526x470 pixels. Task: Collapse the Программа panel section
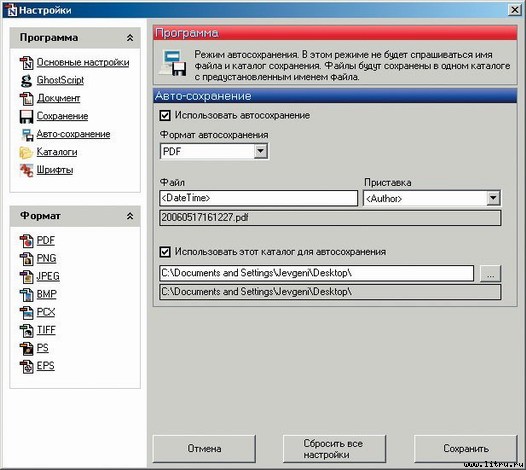(130, 38)
